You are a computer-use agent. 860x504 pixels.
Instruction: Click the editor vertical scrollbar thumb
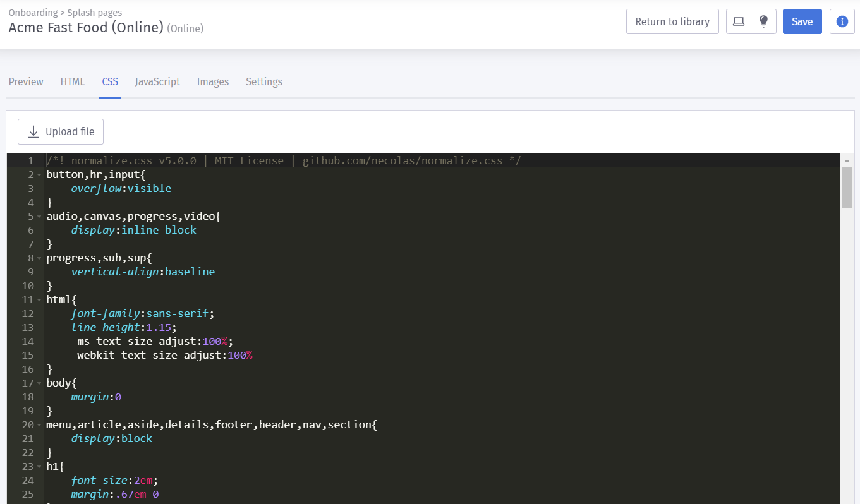coord(847,188)
